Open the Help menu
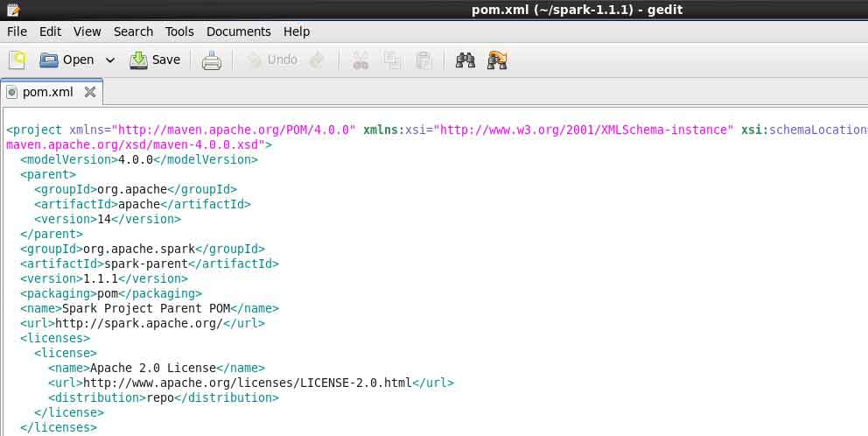Screen dimensions: 868x436 296,32
